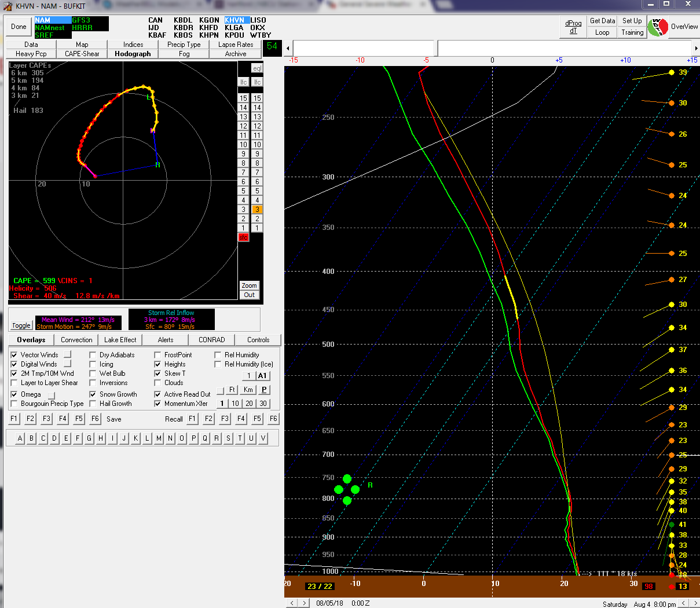This screenshot has height=608, width=700.
Task: Uncheck Momentum Xfer
Action: tap(157, 404)
